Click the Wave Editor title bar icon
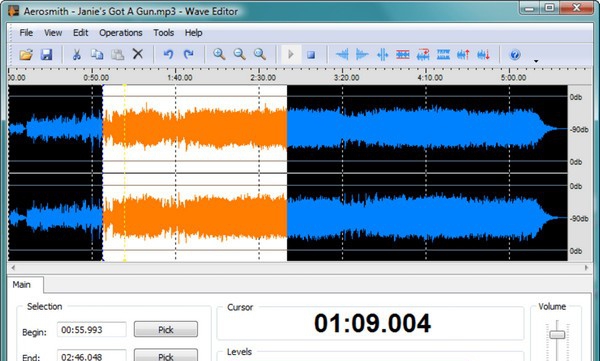 [x=13, y=11]
